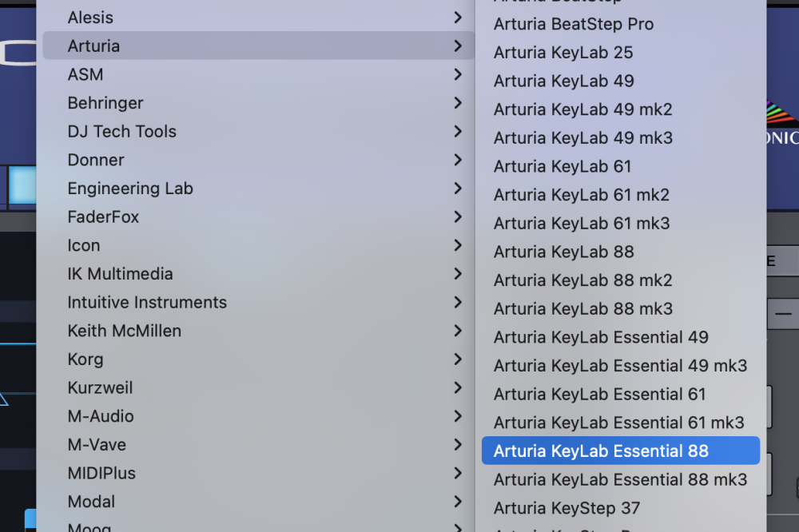
Task: Choose Arturia KeyLab Essential 88 mk3
Action: click(620, 479)
